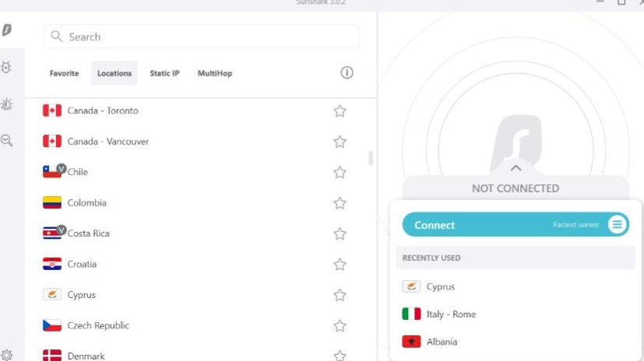
Task: Click the info icon beside MultiHop tab
Action: click(x=347, y=72)
